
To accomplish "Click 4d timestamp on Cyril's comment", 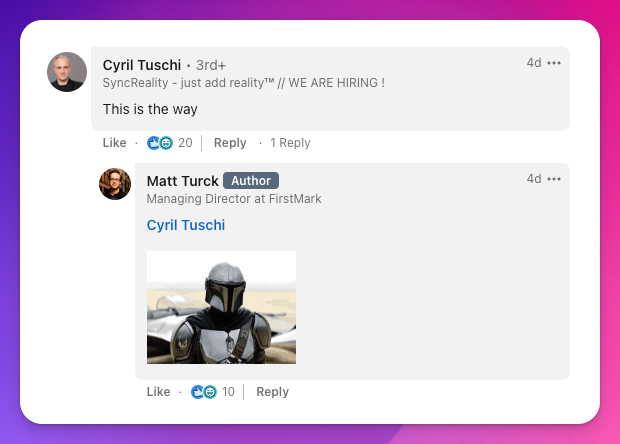I will 534,63.
